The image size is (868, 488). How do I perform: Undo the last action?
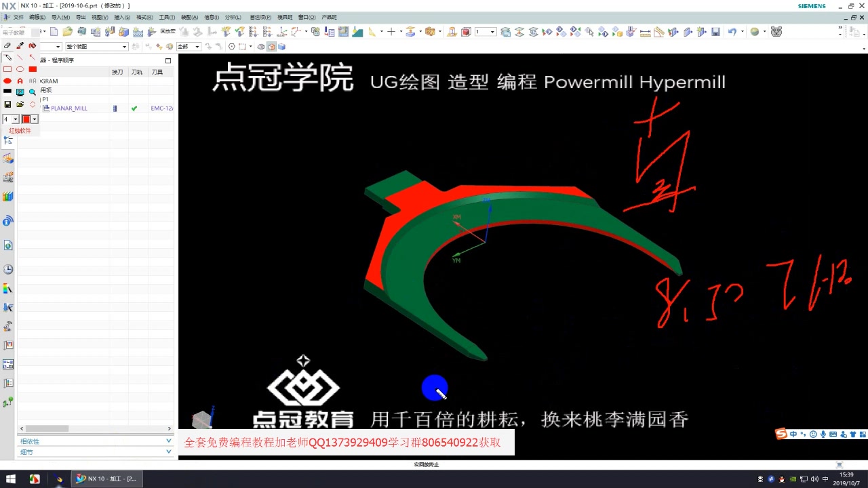click(732, 32)
